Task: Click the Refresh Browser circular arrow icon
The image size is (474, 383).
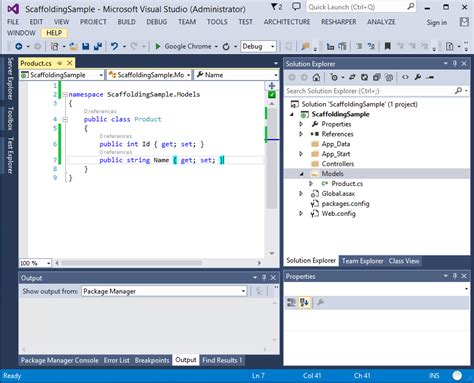Action: pyautogui.click(x=226, y=46)
